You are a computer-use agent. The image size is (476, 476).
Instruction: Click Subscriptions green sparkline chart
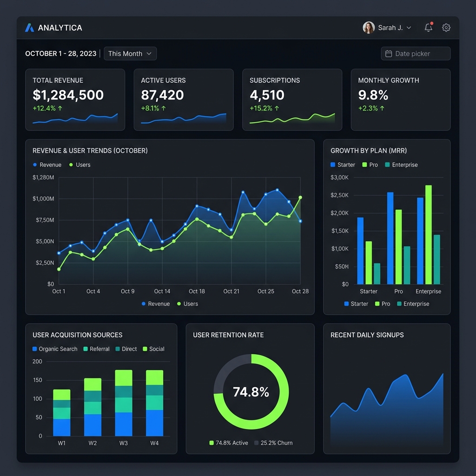[x=292, y=119]
